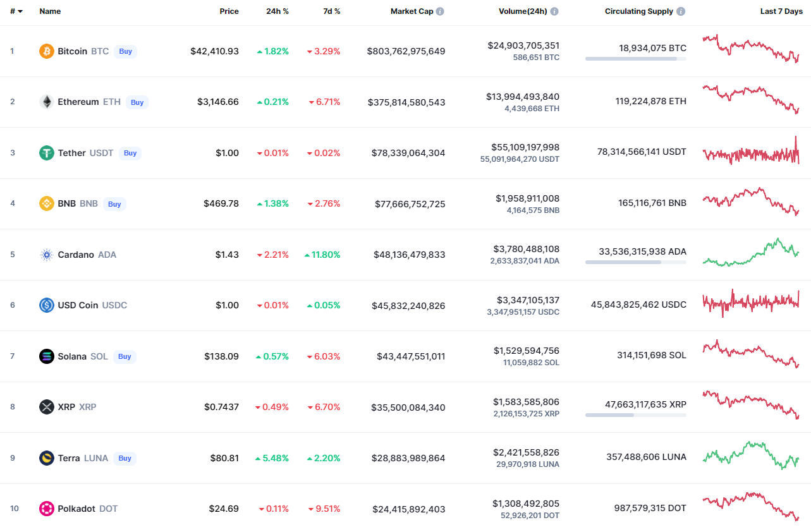Click Bitcoin price $42,410.93
The height and width of the screenshot is (532, 811).
215,51
